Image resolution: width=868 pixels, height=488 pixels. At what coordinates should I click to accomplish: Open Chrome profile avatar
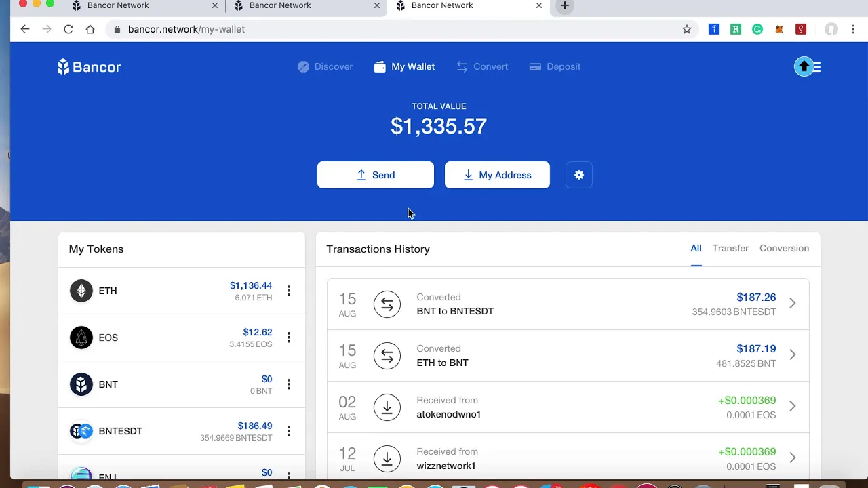[x=831, y=29]
